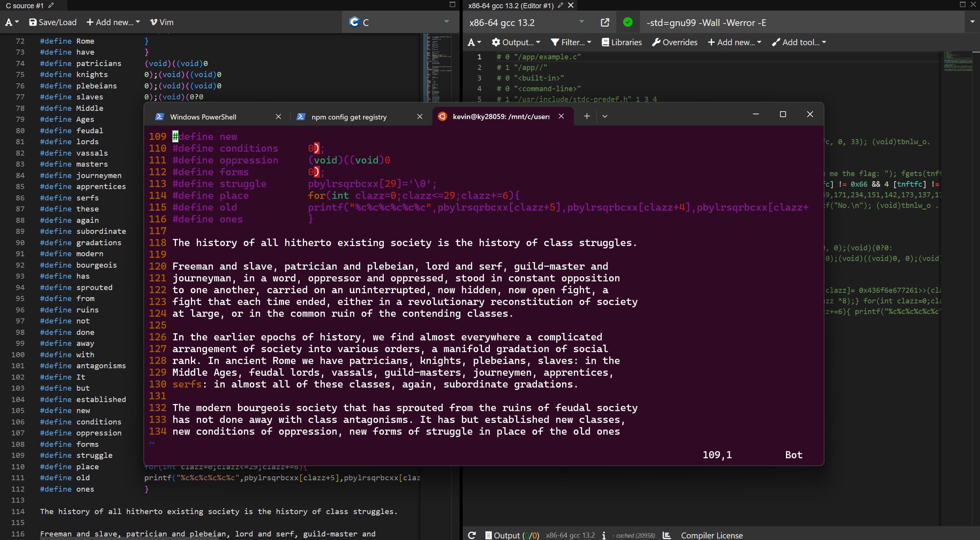Click source line 101 '#define antagonisms'
980x540 pixels.
(x=83, y=366)
